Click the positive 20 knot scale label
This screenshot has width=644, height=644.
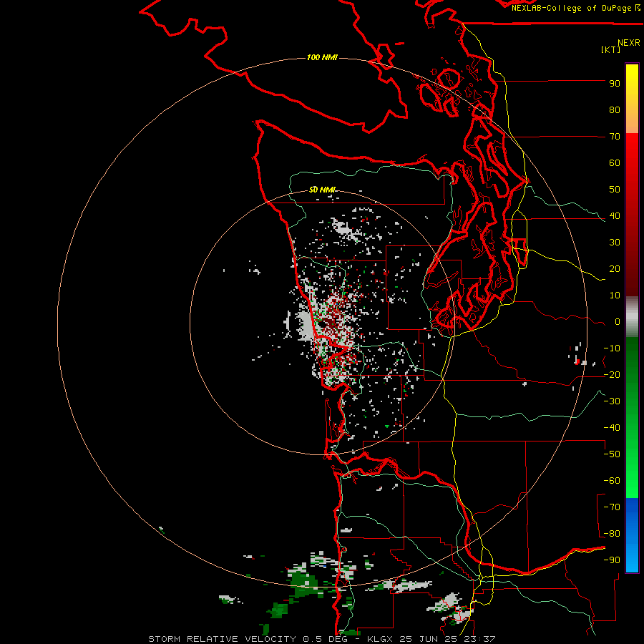(x=615, y=269)
